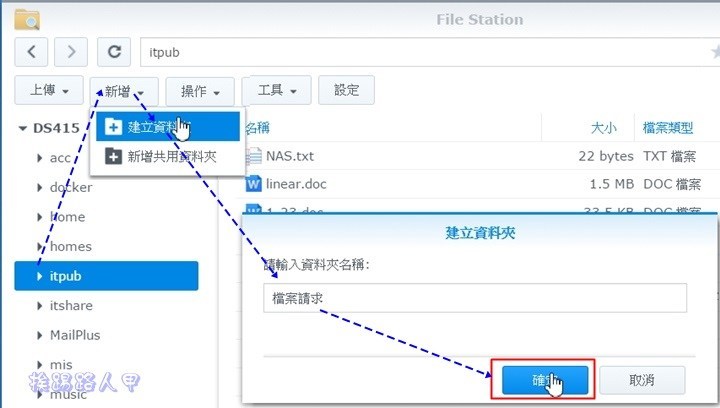Select the homes folder in tree
The height and width of the screenshot is (408, 720).
(71, 246)
